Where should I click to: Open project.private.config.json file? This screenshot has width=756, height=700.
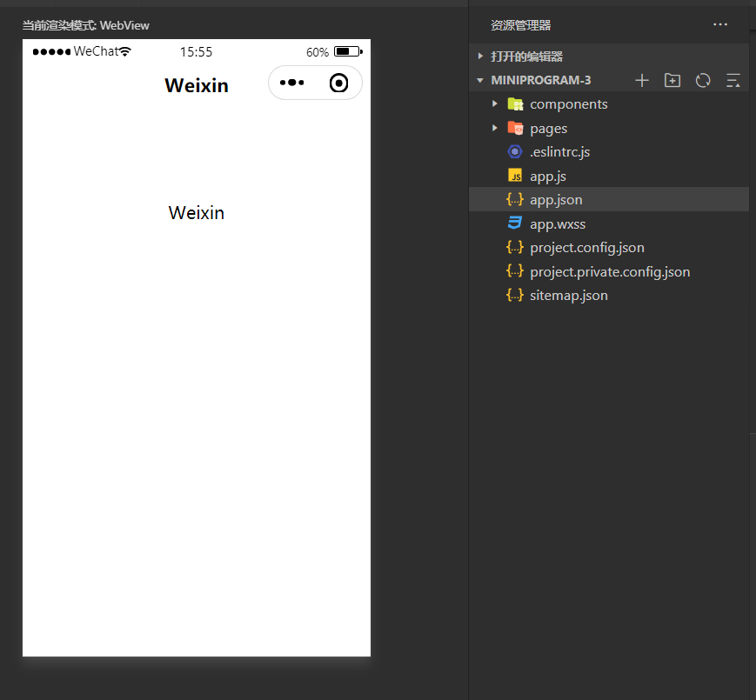pyautogui.click(x=608, y=271)
